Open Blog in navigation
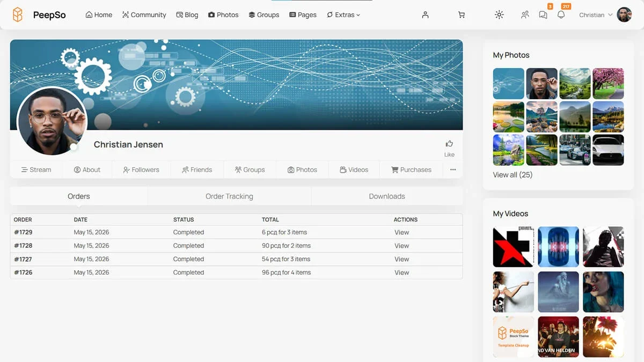This screenshot has height=362, width=644. point(187,15)
